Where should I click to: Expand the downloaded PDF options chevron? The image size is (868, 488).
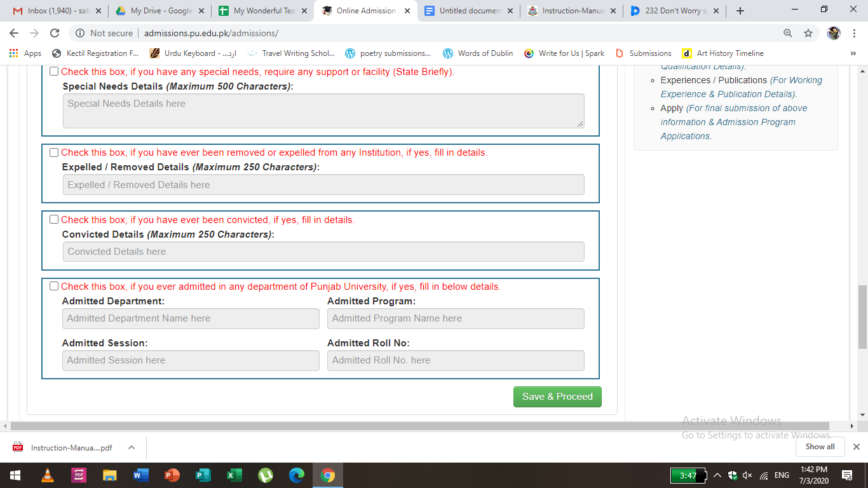(132, 447)
